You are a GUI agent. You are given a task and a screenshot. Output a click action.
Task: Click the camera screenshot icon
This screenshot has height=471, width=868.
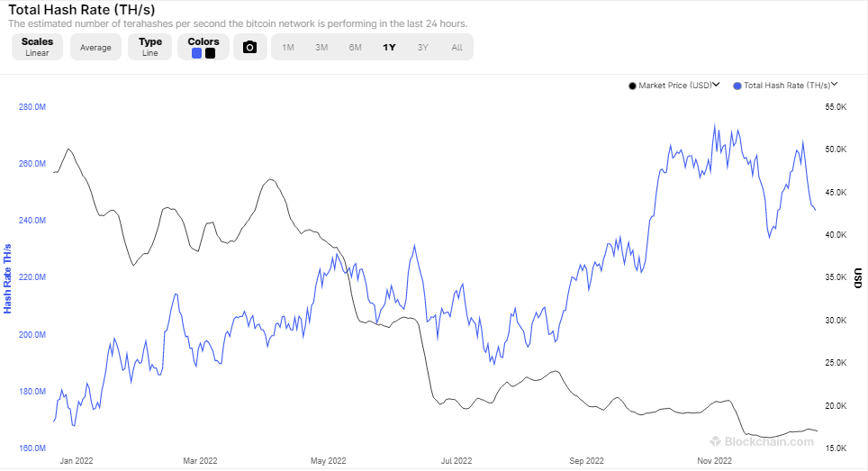pos(249,47)
